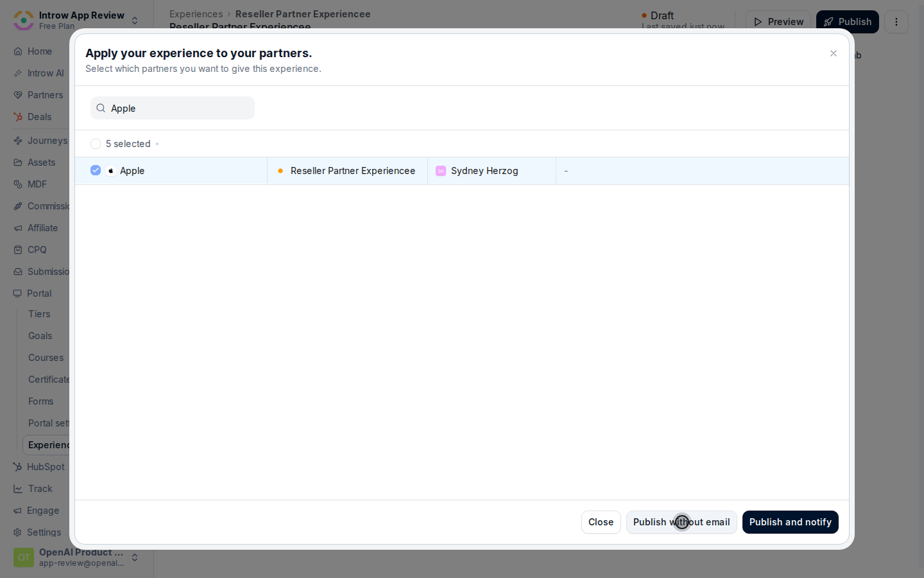The width and height of the screenshot is (924, 578).
Task: Click the Reseller Partner Experiencee cell
Action: (347, 171)
